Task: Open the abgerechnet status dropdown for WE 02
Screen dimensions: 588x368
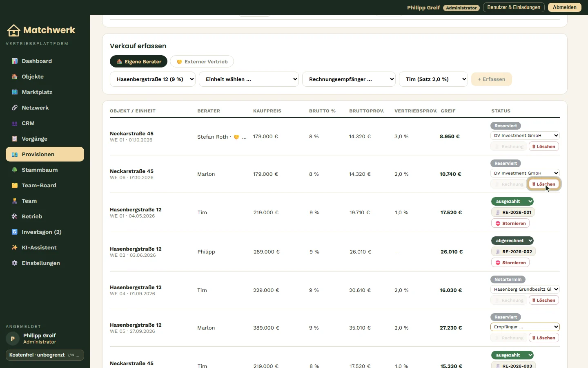Action: click(x=512, y=240)
